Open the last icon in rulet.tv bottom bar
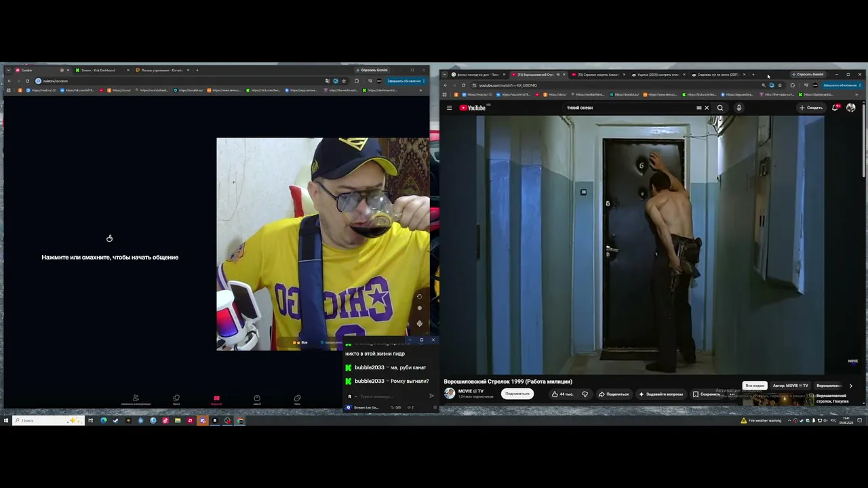 click(297, 399)
